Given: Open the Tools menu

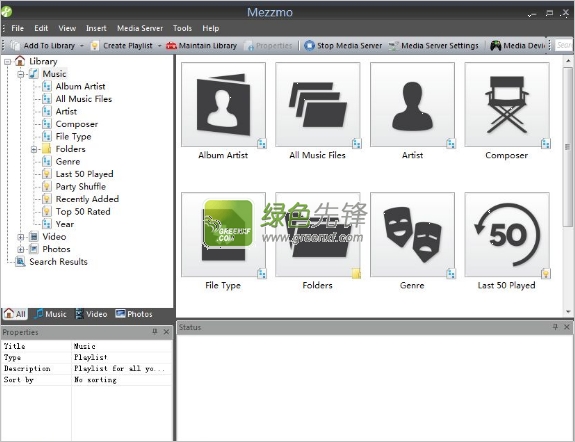Looking at the screenshot, I should pos(182,28).
